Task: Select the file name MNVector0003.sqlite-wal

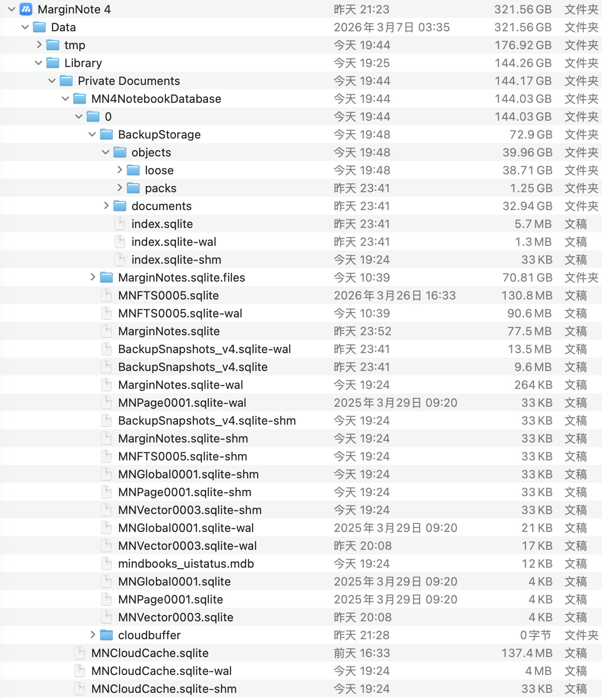Action: point(187,546)
